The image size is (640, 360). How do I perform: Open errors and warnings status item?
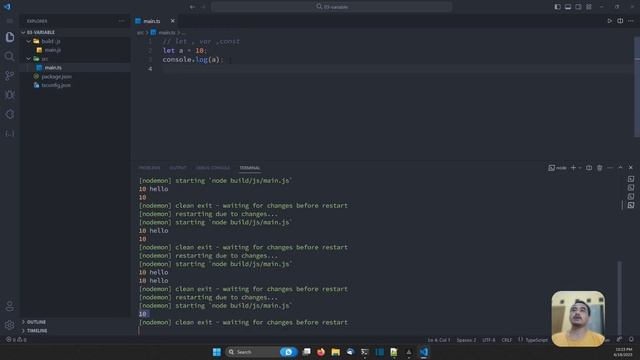tap(16, 340)
